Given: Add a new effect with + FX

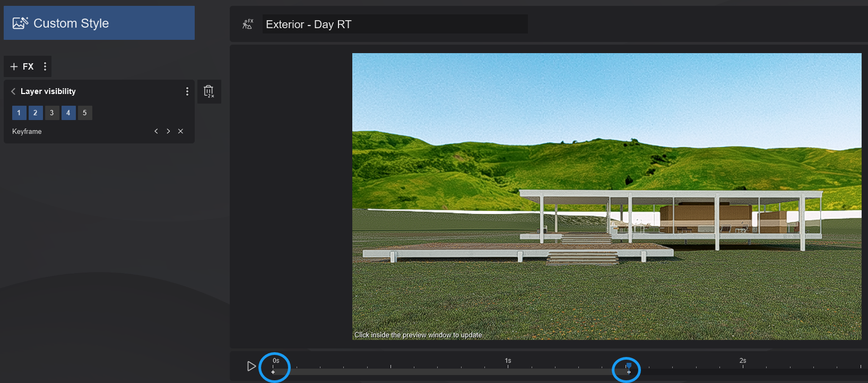Looking at the screenshot, I should (22, 66).
